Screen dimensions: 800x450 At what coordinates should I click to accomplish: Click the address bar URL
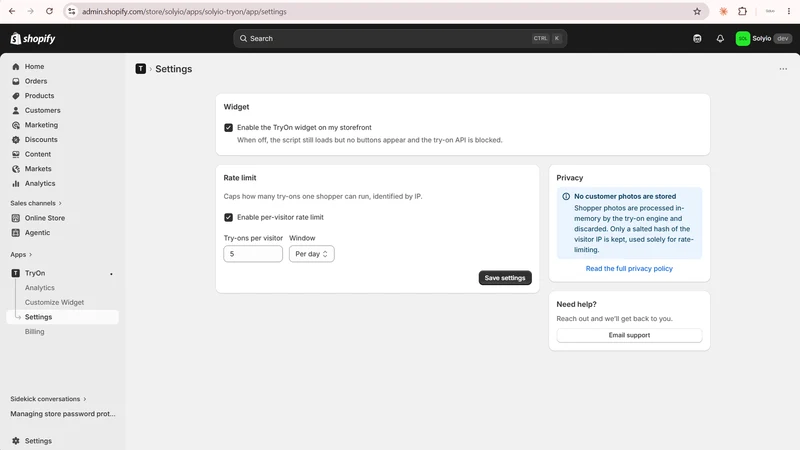pos(184,11)
